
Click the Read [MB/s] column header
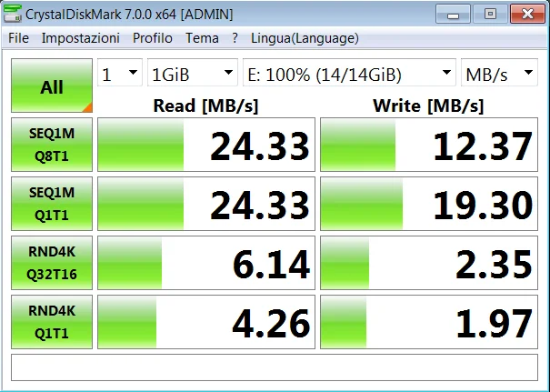[x=205, y=106]
